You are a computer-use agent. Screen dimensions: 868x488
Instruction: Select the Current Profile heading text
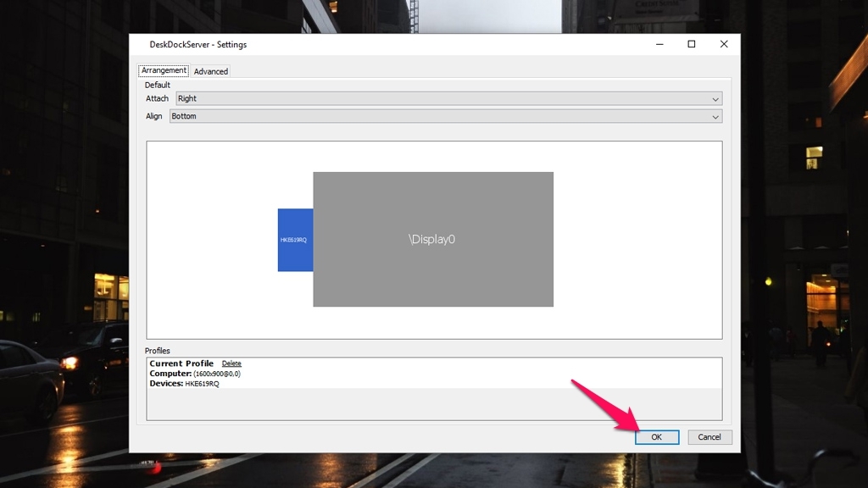click(x=181, y=363)
